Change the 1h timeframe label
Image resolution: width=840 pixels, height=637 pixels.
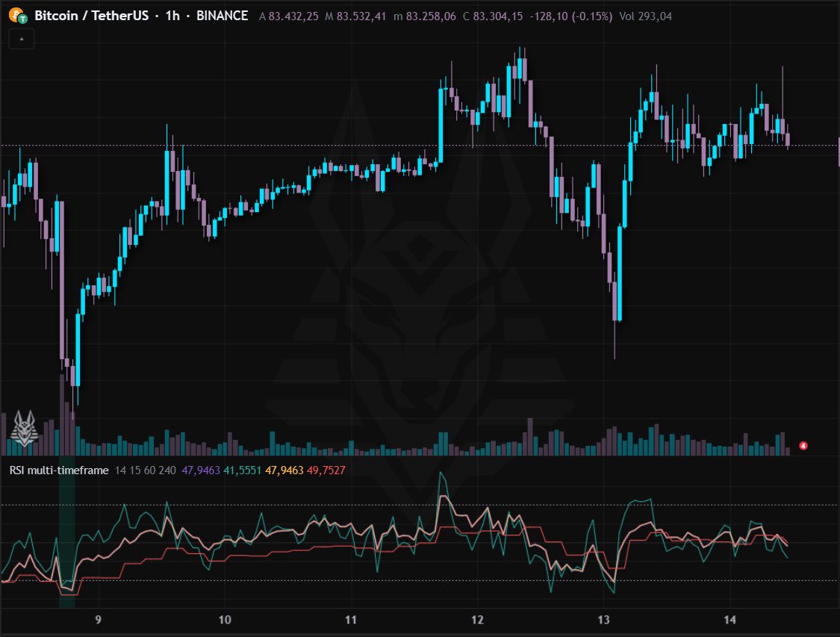tap(172, 16)
